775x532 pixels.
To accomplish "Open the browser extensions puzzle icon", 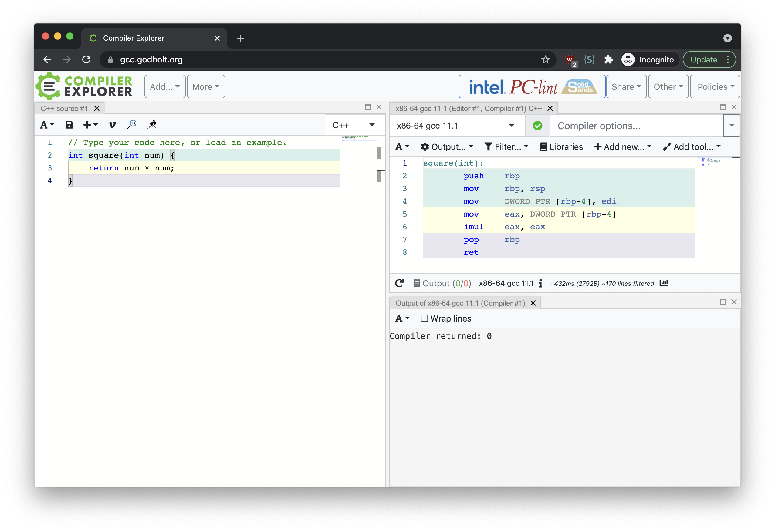I will 608,59.
